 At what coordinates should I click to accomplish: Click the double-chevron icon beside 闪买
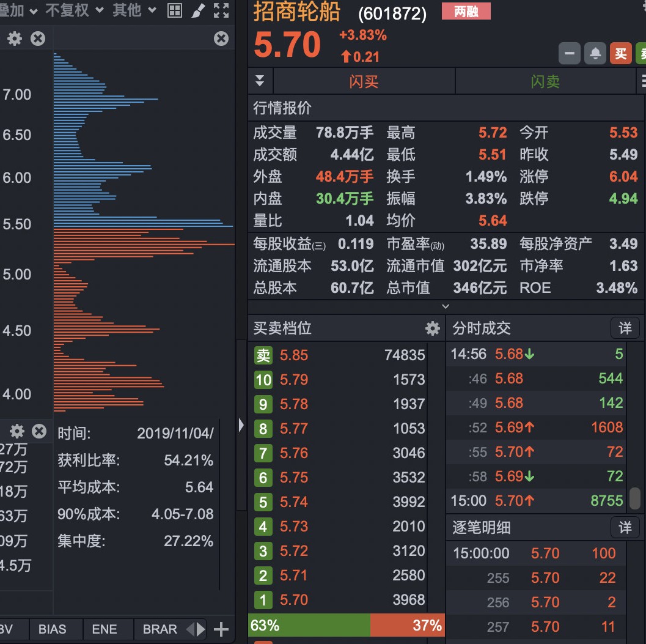pyautogui.click(x=260, y=81)
